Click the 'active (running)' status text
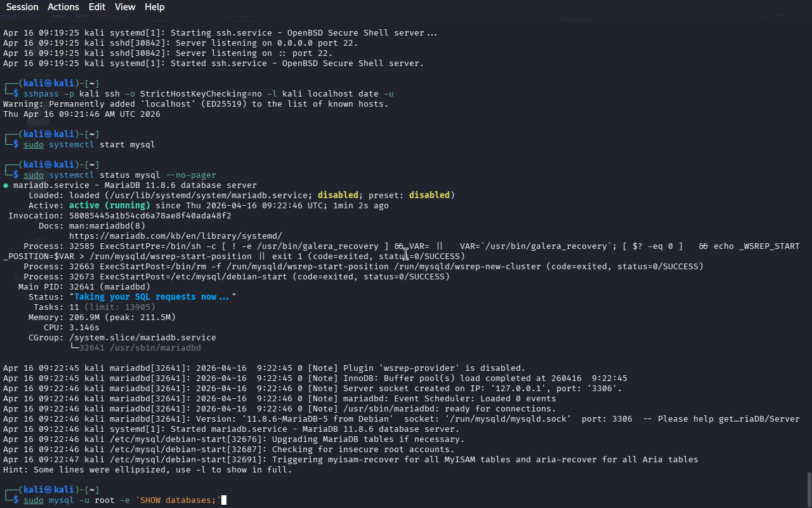Viewport: 812px width, 508px height. click(x=110, y=206)
